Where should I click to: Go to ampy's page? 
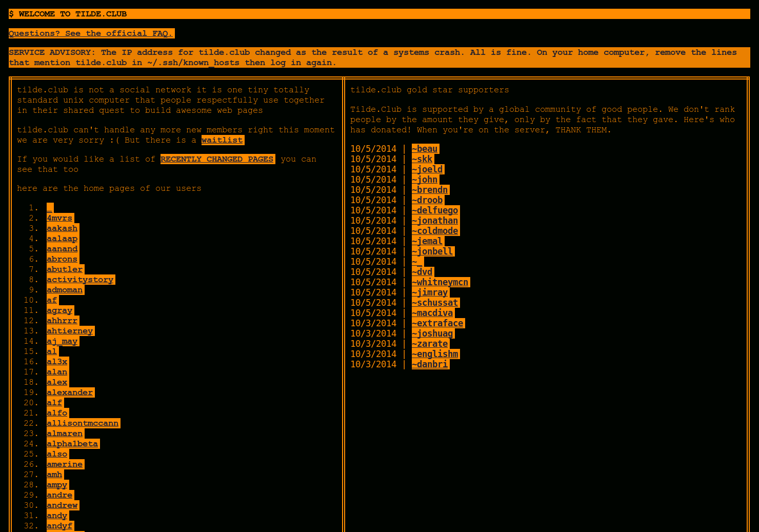pos(57,485)
